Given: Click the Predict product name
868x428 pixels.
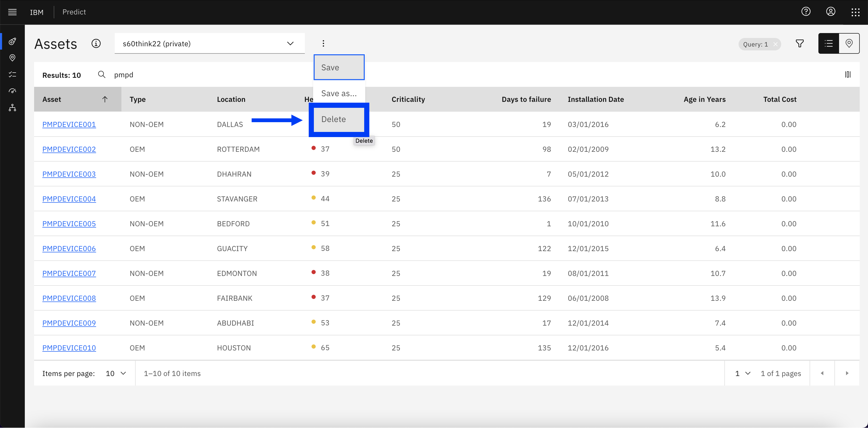Looking at the screenshot, I should tap(74, 12).
